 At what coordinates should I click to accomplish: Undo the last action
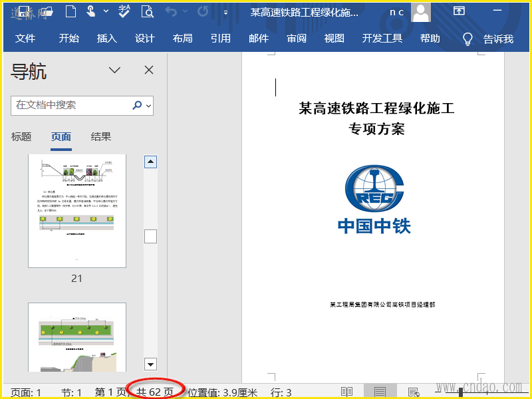[172, 12]
